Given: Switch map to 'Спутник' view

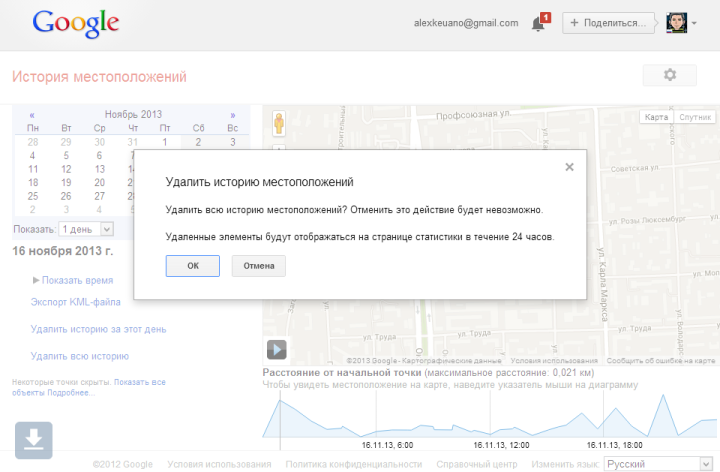Looking at the screenshot, I should point(695,117).
